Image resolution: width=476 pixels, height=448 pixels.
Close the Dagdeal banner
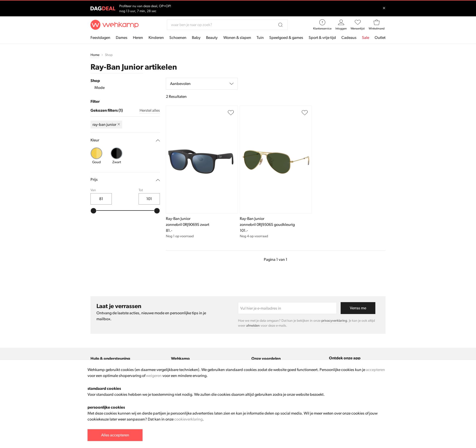pos(384,8)
